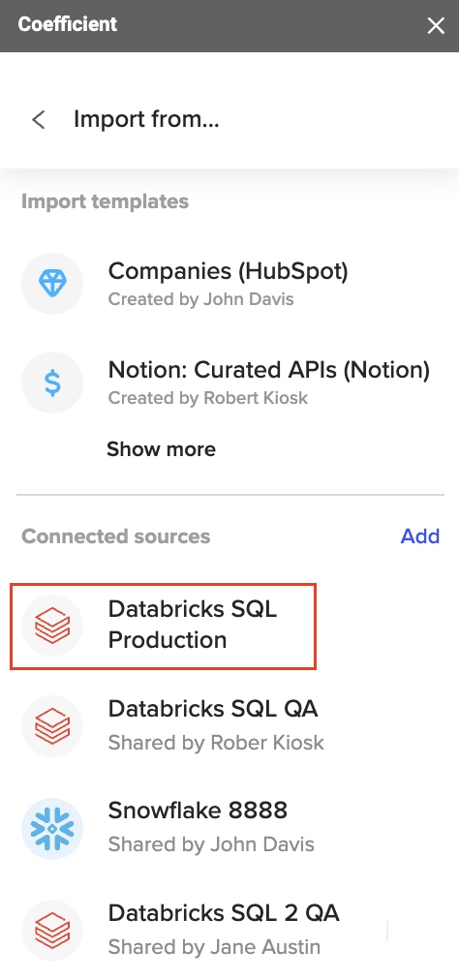Show more import templates

(162, 449)
